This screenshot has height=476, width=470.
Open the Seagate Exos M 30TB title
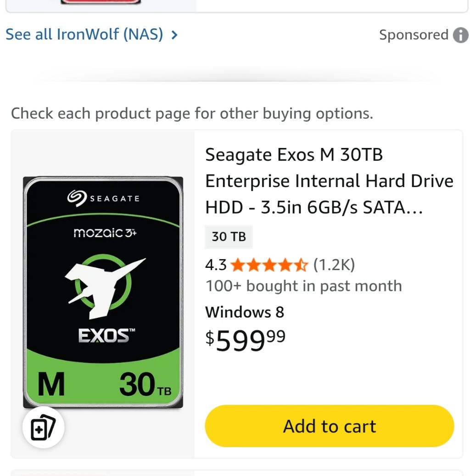tap(329, 181)
